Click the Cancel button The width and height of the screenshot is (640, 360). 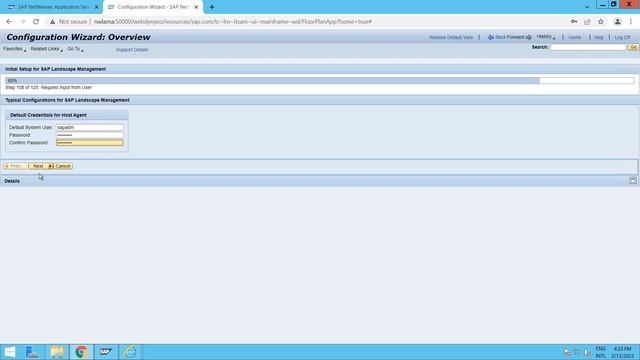63,166
